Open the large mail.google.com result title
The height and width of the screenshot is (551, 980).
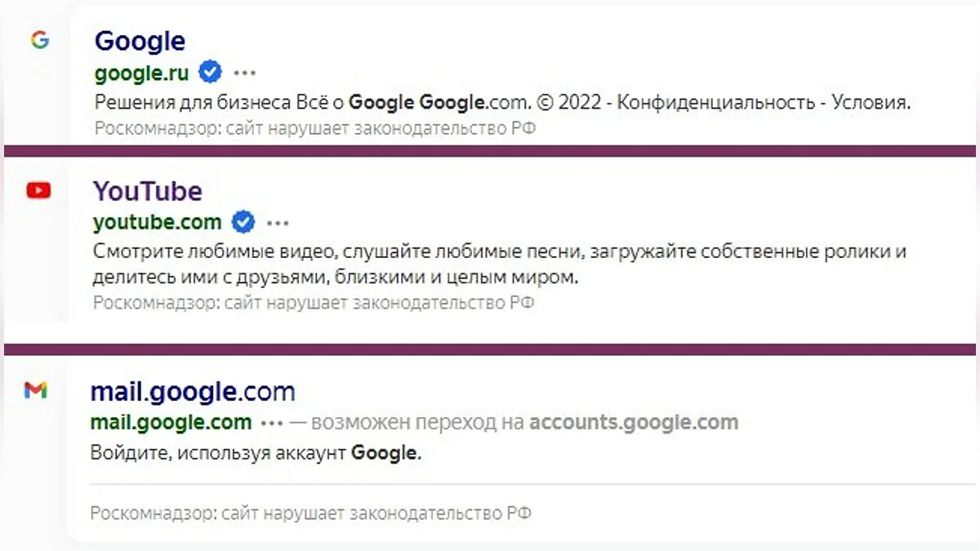193,392
